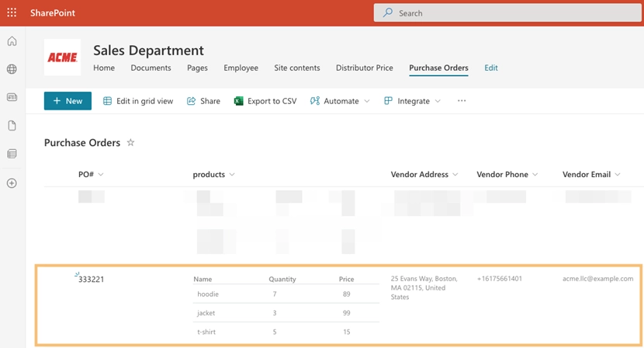Click the Home icon in left rail
644x348 pixels.
coord(12,41)
